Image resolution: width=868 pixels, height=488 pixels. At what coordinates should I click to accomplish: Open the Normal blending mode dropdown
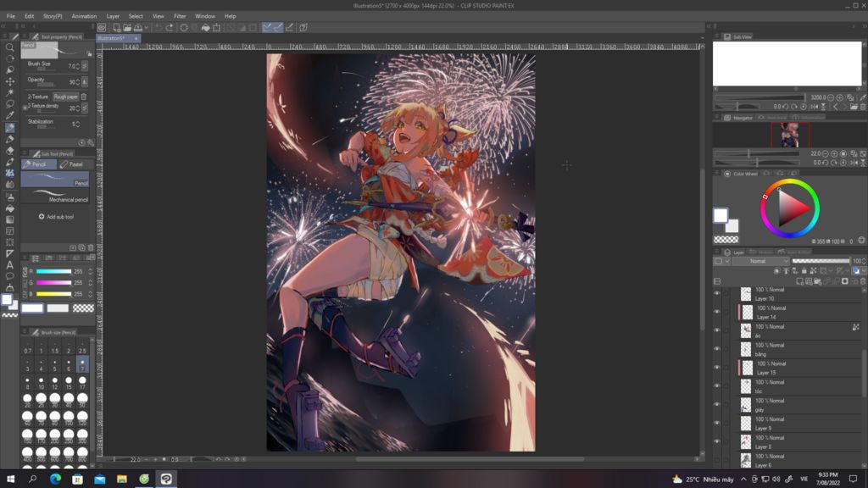point(761,261)
